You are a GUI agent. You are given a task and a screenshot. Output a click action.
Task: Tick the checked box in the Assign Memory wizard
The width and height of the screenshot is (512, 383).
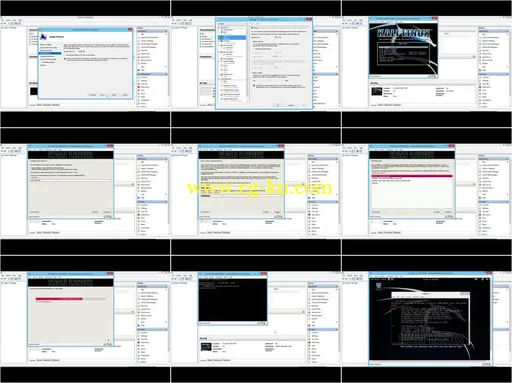[65, 59]
